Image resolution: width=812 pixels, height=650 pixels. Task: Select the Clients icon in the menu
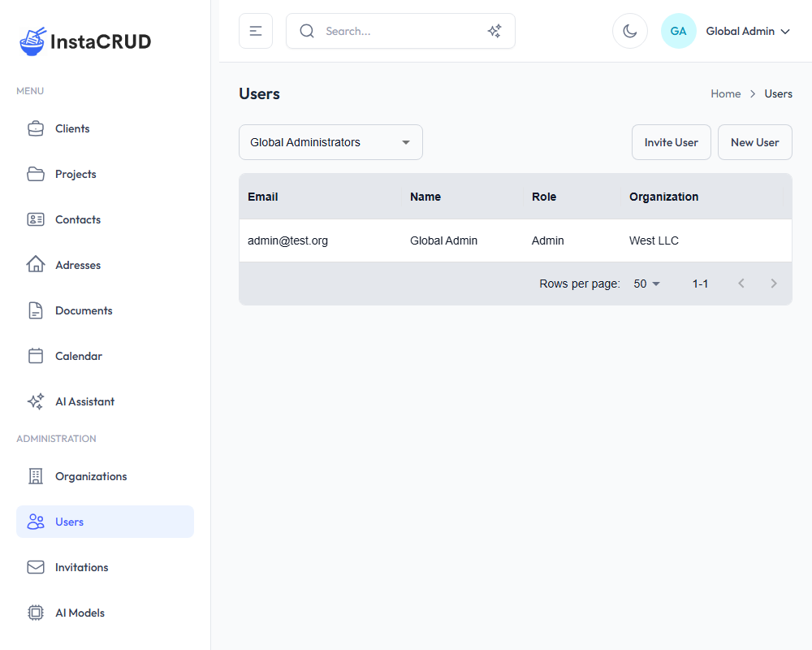pos(36,128)
